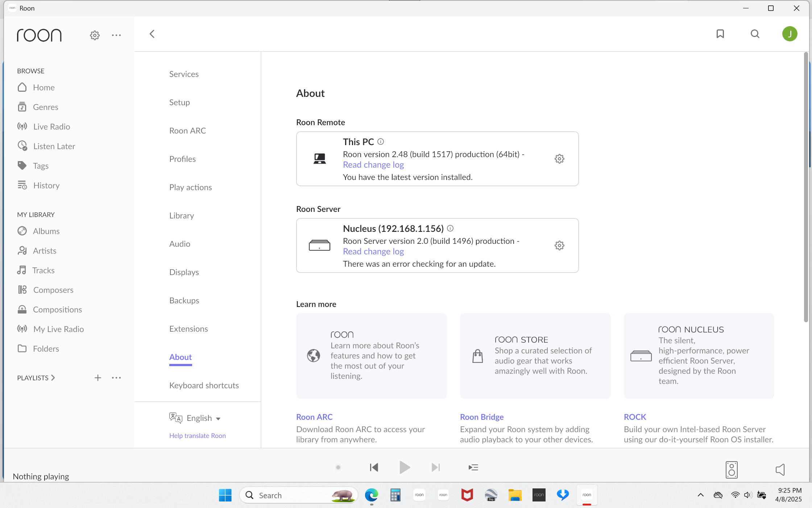The image size is (812, 508).
Task: Open McAfee icon in taskbar
Action: (x=467, y=495)
